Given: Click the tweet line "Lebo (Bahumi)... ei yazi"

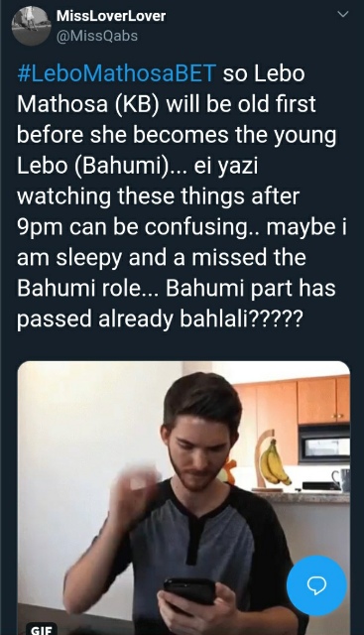Looking at the screenshot, I should click(137, 167).
